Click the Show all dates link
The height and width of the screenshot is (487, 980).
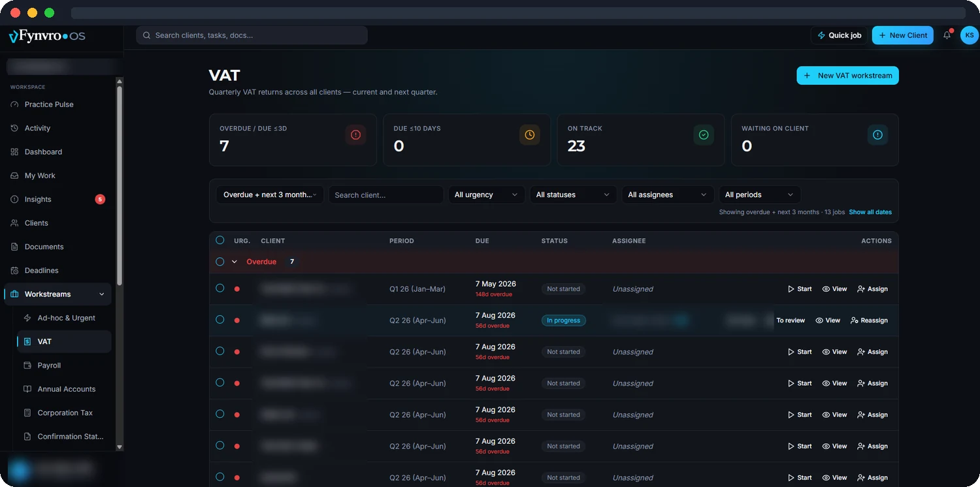click(x=870, y=212)
